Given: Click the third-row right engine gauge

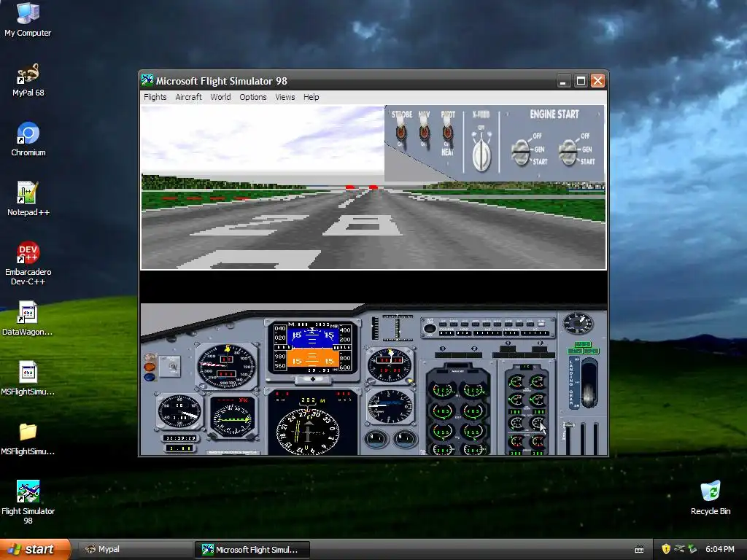Looking at the screenshot, I should coord(473,432).
